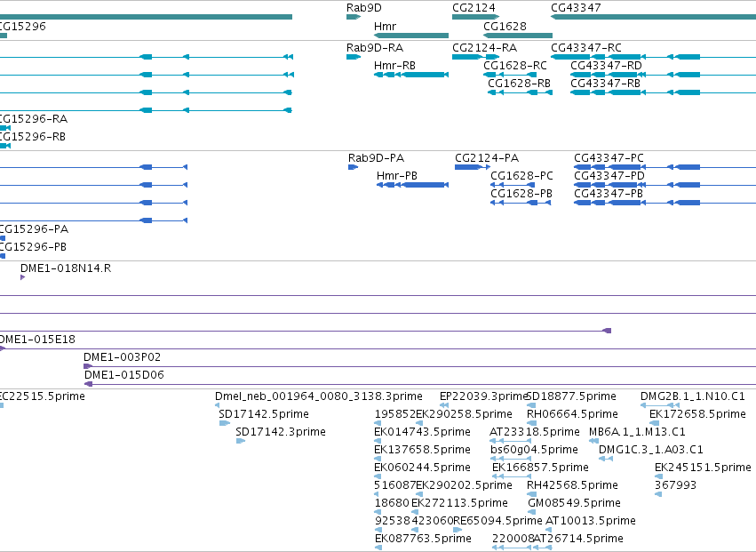Screen dimensions: 756x552
Task: Open the DME1-015E18 BAC label
Action: click(37, 340)
